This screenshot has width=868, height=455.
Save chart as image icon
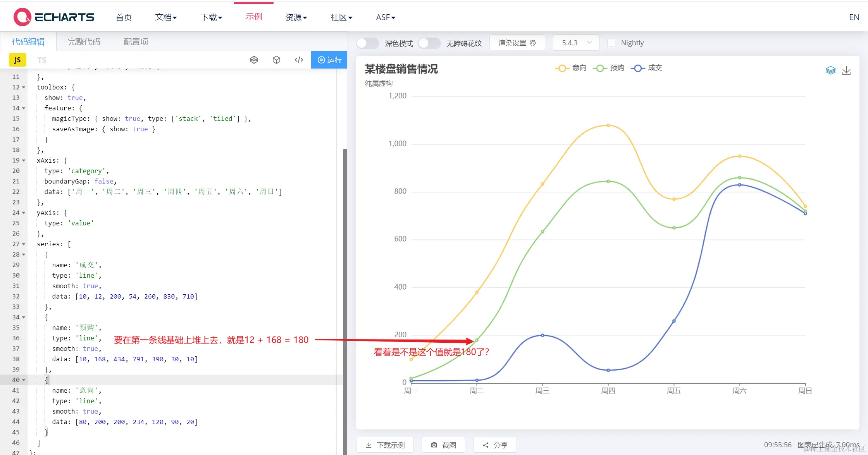coord(846,70)
